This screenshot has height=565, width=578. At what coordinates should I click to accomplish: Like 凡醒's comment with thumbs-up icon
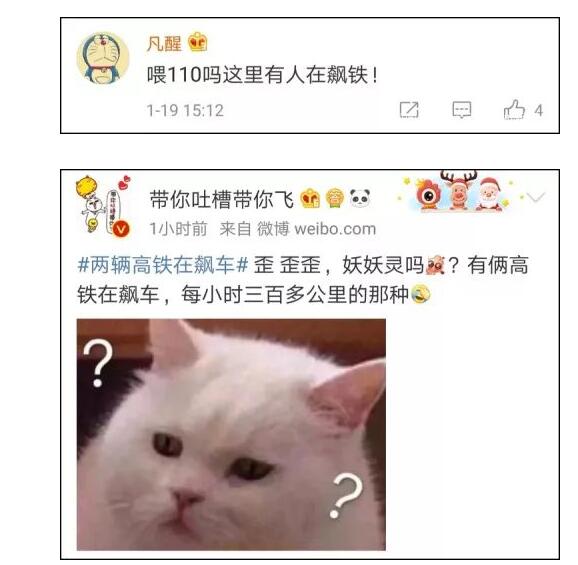point(514,109)
